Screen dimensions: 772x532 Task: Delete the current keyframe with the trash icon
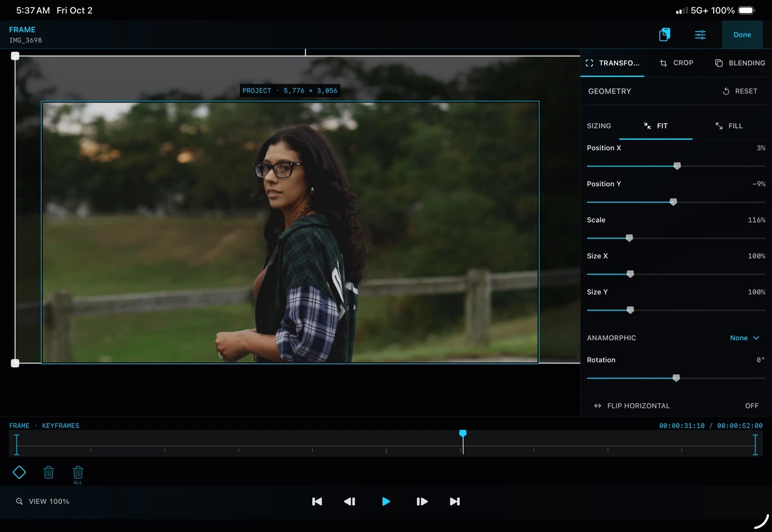pyautogui.click(x=49, y=472)
